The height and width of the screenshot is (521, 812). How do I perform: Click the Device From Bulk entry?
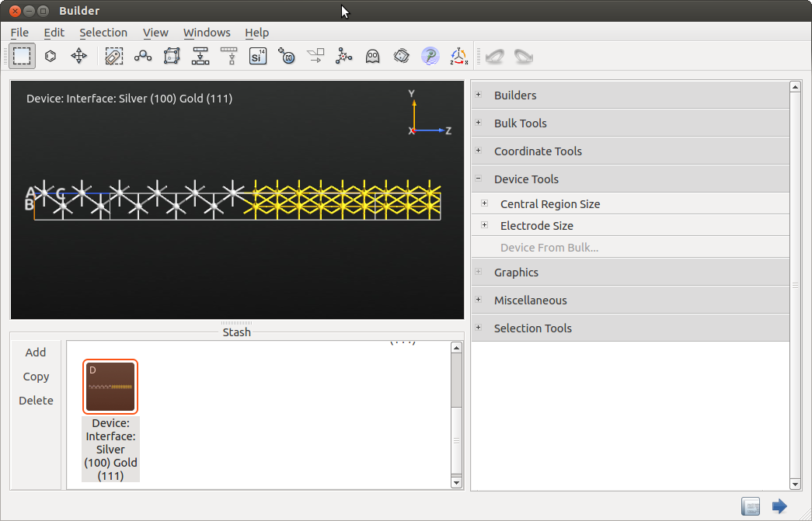tap(549, 248)
